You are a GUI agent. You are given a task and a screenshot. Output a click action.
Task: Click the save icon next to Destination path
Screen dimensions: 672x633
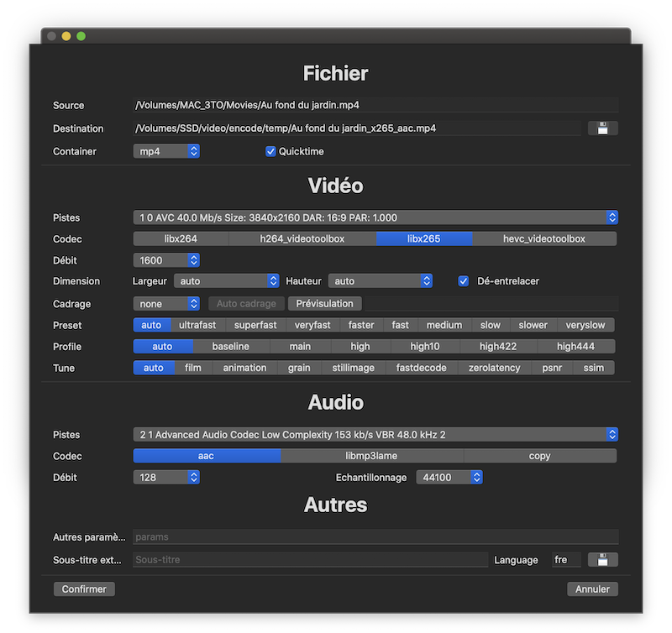[602, 128]
